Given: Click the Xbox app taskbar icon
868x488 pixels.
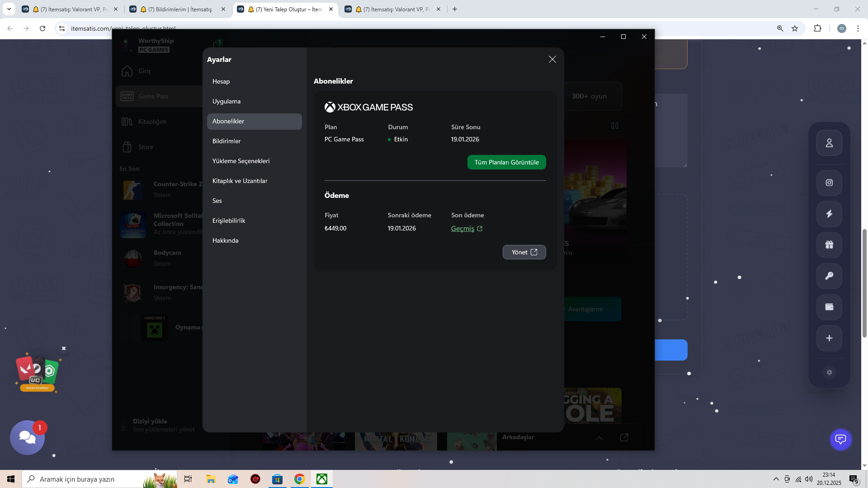Looking at the screenshot, I should [321, 479].
